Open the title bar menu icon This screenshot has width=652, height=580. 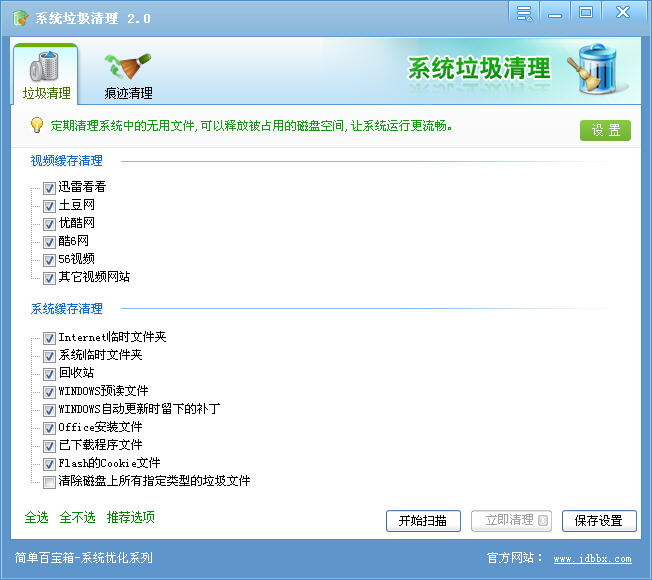click(x=523, y=13)
